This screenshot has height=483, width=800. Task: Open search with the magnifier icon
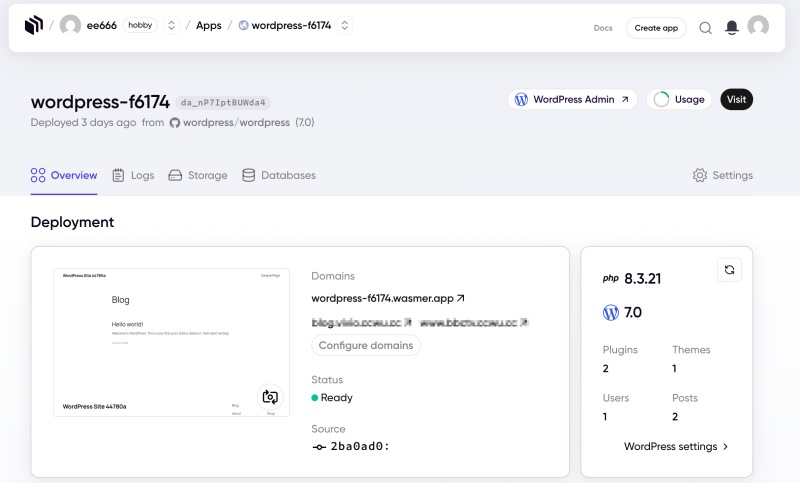click(x=706, y=28)
